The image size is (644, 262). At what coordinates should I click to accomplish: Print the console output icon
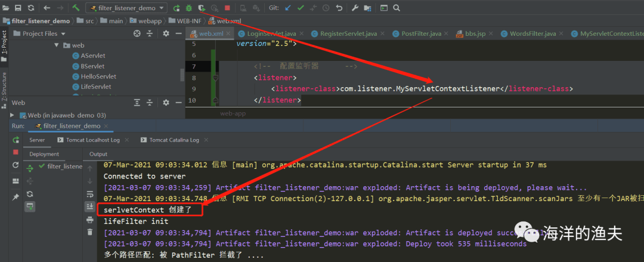click(89, 220)
